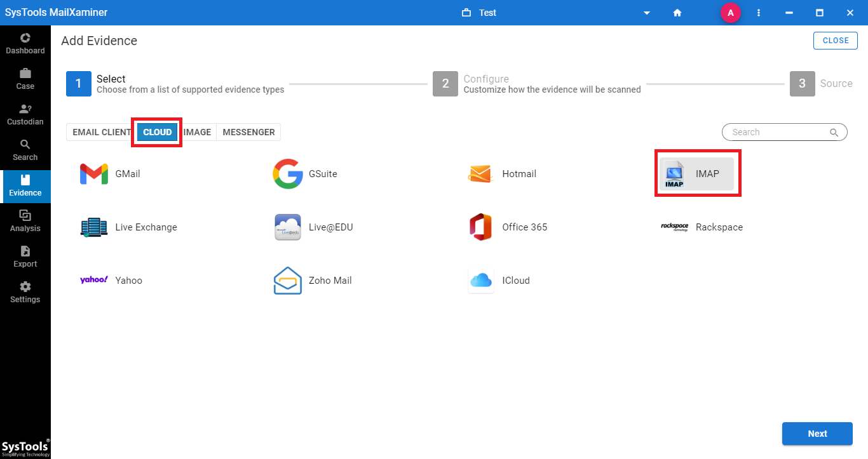Click the Zoho Mail label
Viewport: 868px width, 459px height.
tap(330, 281)
